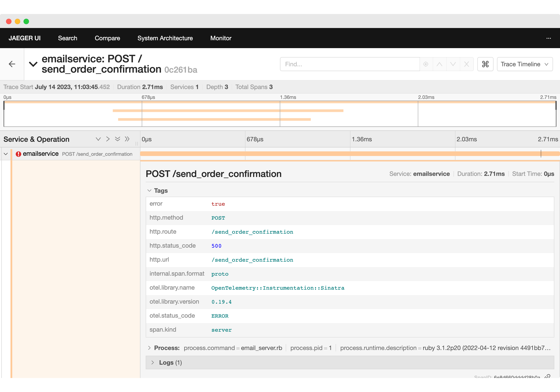Click the navigate previous span arrow icon
The image size is (560, 392).
(439, 64)
